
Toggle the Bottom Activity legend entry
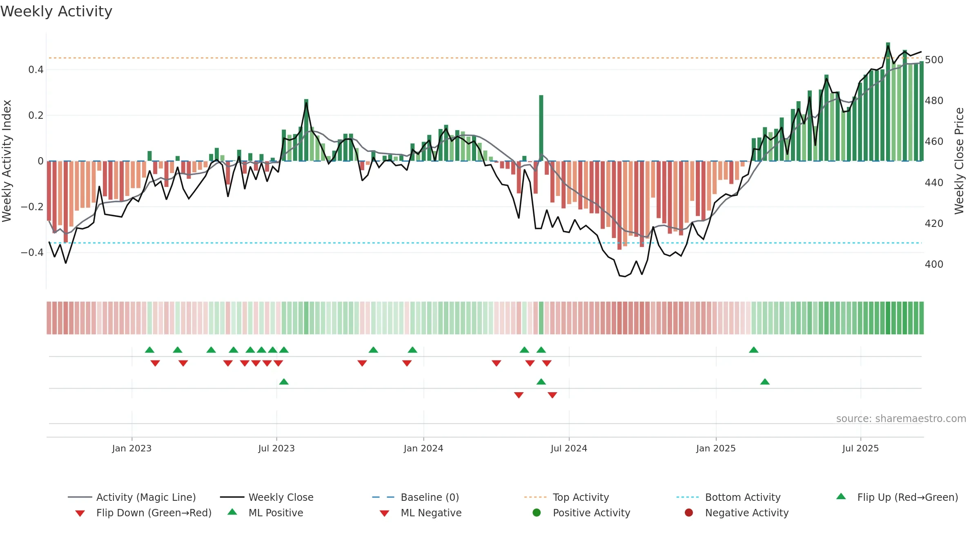pos(728,497)
